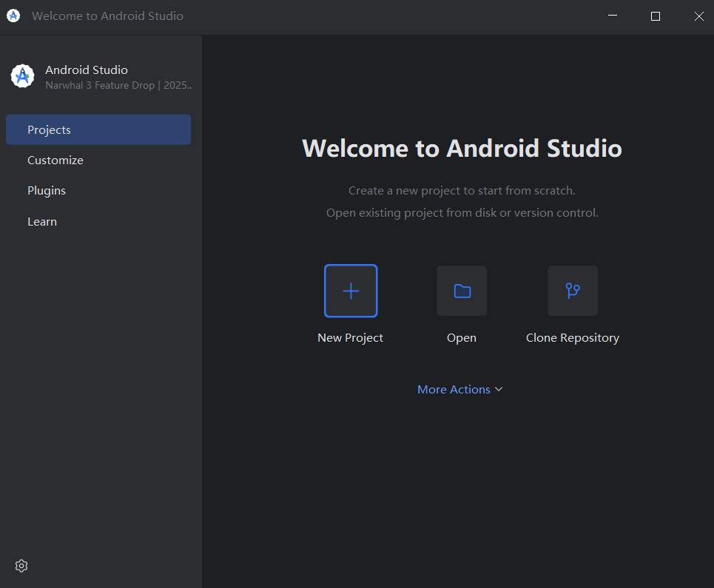Go to the Plugins tab
Viewport: 714px width, 588px height.
pyautogui.click(x=47, y=190)
